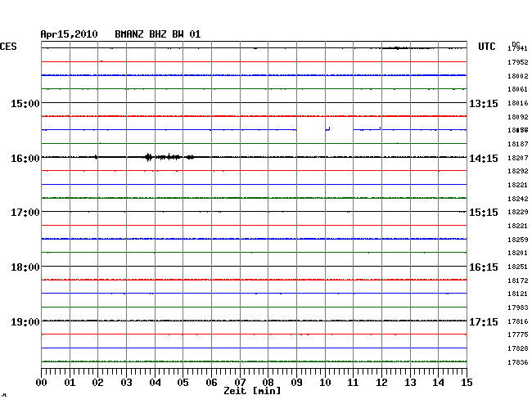Select the 12 minute axis tick label

[381, 383]
